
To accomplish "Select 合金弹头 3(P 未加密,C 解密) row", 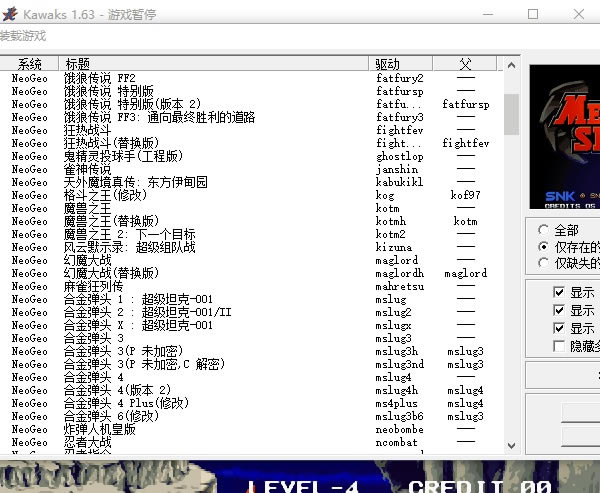I will click(251, 364).
